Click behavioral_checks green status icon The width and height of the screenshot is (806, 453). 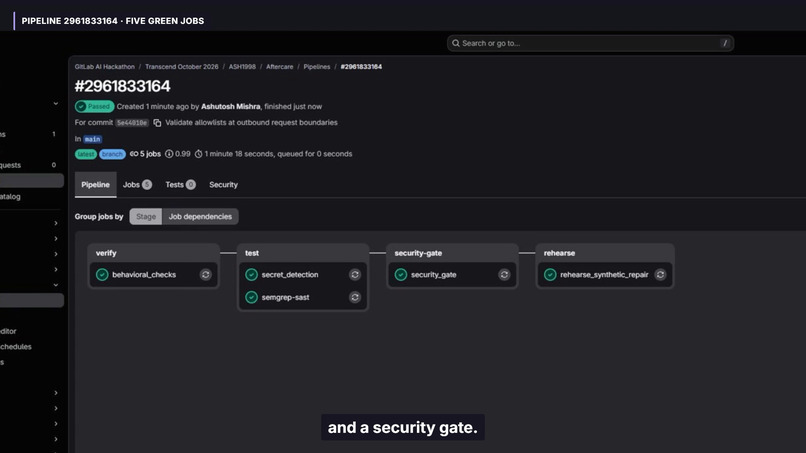[x=102, y=275]
